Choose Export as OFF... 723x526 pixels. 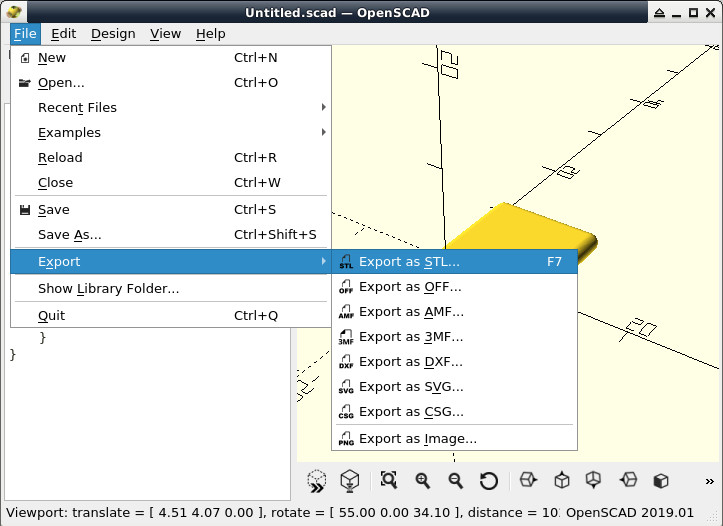pyautogui.click(x=454, y=287)
